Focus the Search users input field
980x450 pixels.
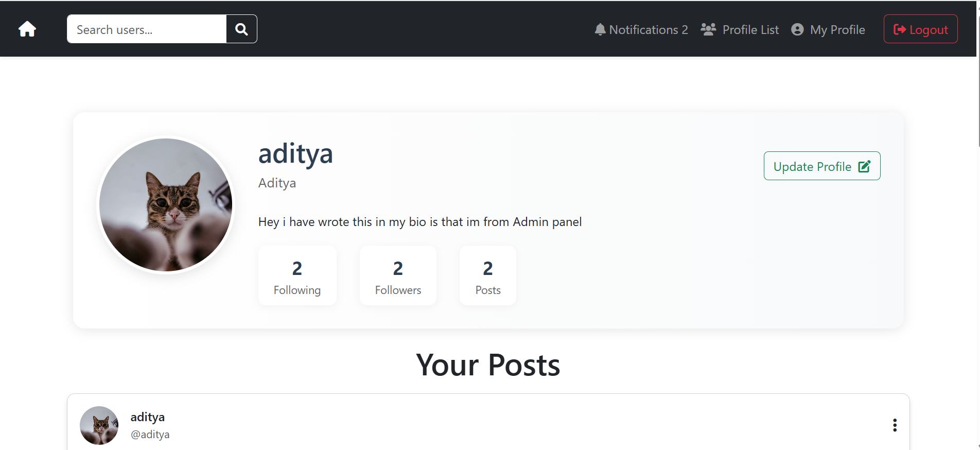147,29
